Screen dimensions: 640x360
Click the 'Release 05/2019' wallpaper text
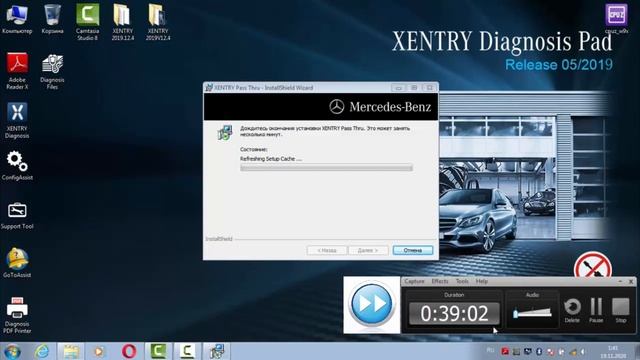pos(559,64)
